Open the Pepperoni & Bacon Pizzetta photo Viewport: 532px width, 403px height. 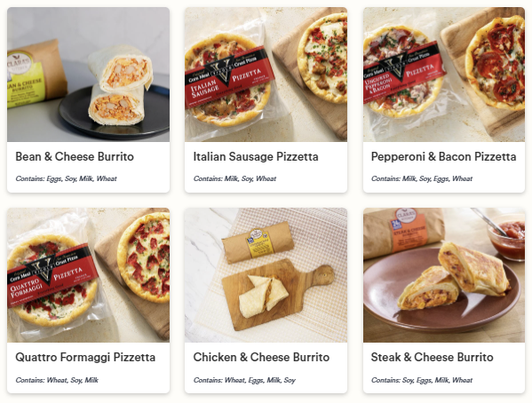point(444,75)
